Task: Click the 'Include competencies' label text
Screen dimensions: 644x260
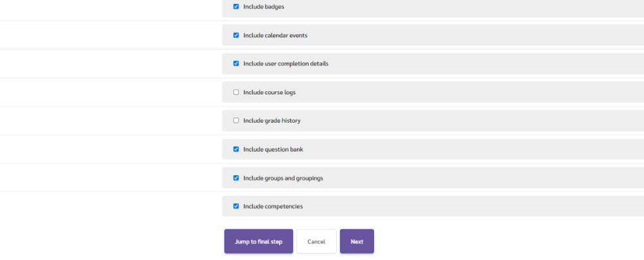Action: 273,206
